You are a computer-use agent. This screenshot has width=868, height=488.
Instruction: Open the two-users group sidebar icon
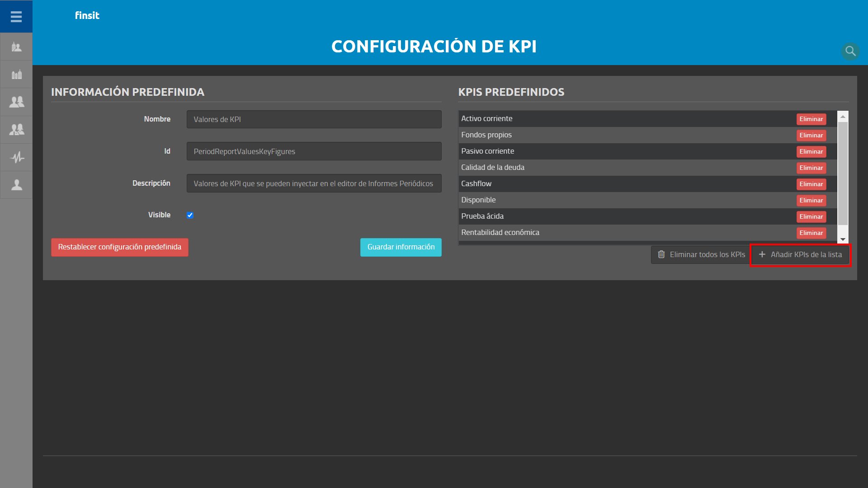[x=16, y=102]
